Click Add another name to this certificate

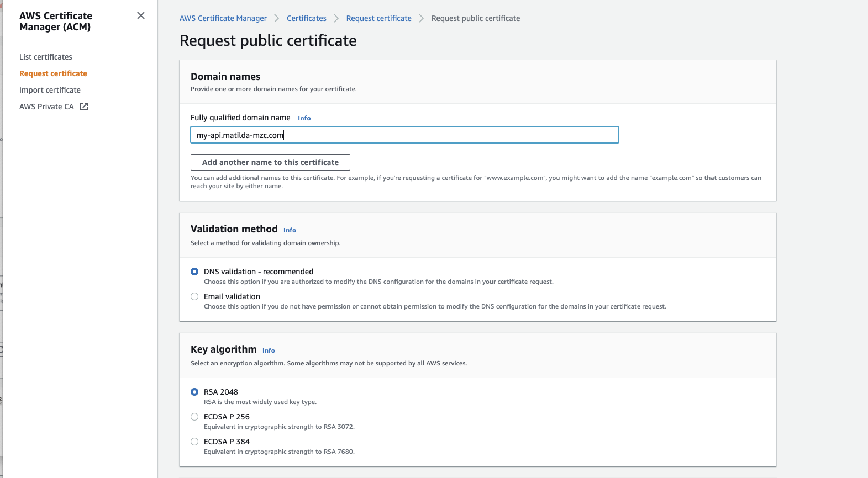point(270,162)
